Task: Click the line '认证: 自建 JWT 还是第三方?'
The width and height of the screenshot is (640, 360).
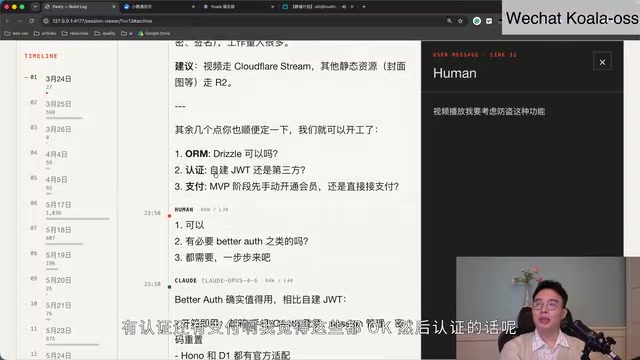Action: (x=240, y=170)
